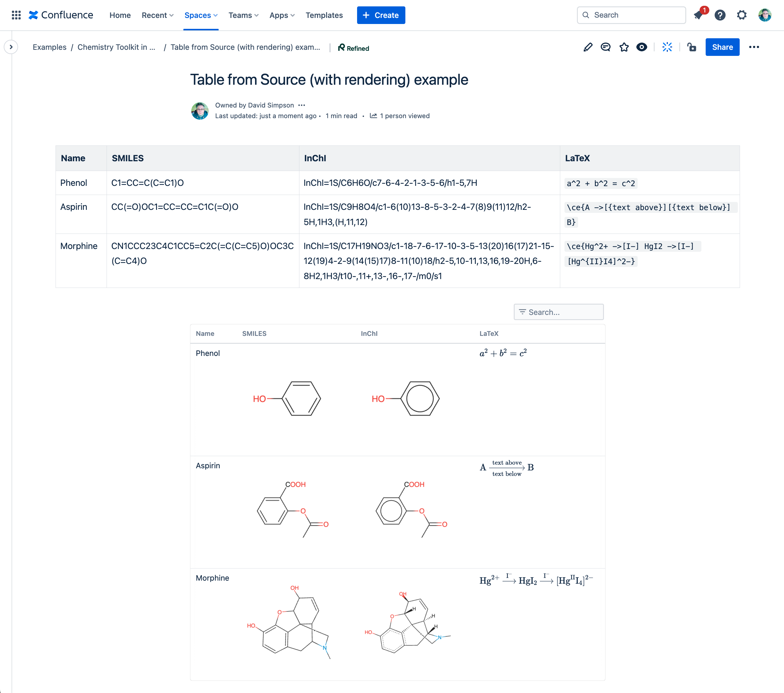Open settings gear icon
This screenshot has height=693, width=784.
(x=742, y=15)
